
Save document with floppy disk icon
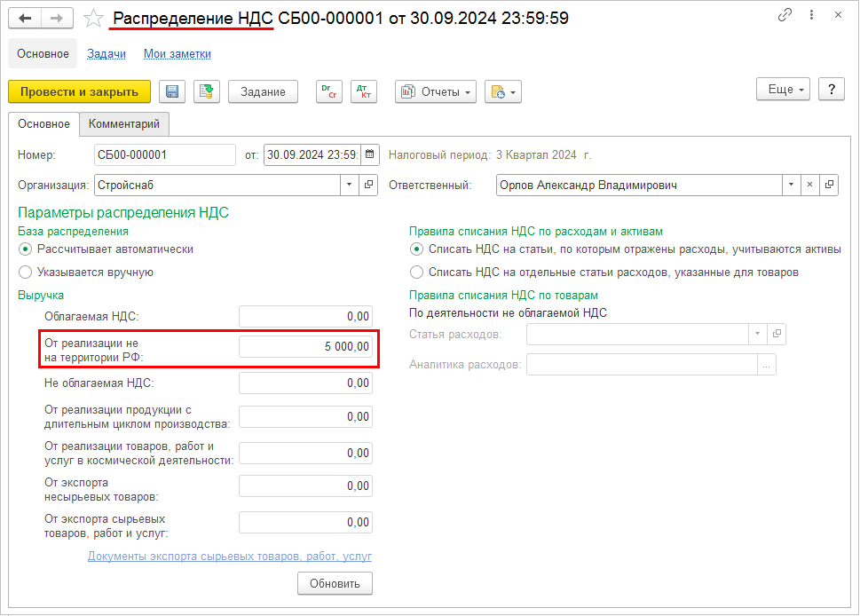(x=172, y=91)
